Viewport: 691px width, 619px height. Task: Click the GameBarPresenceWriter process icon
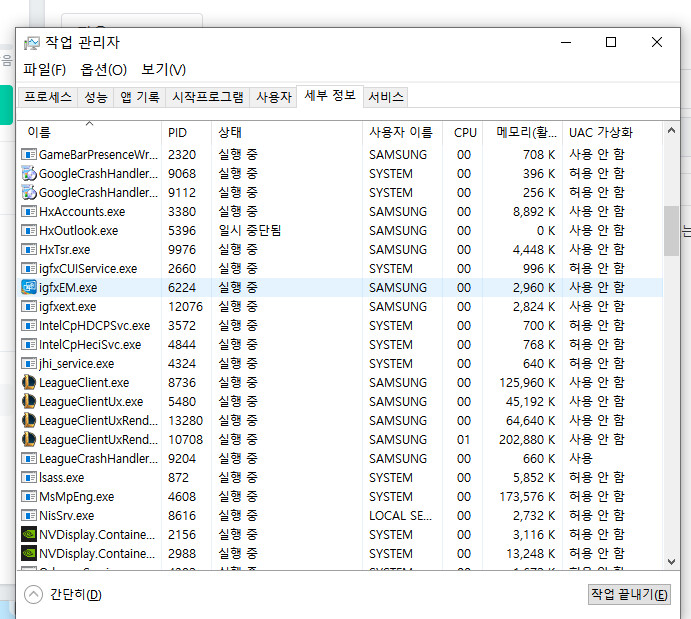coord(29,155)
